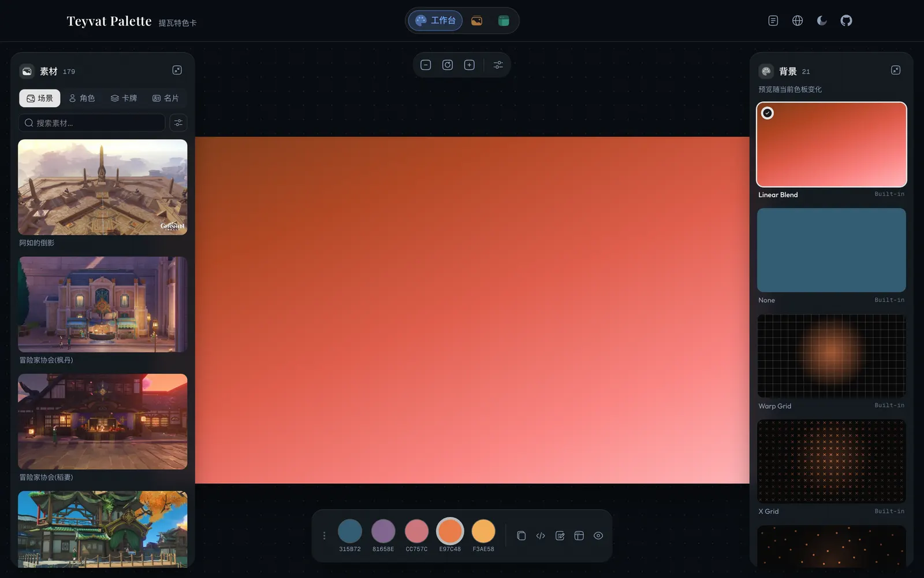Open the GitHub repository link
The image size is (924, 578).
click(x=846, y=21)
